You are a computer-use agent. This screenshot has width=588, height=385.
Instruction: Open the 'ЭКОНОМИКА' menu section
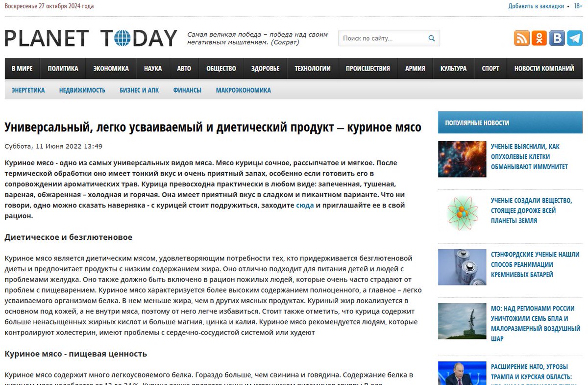(x=111, y=69)
